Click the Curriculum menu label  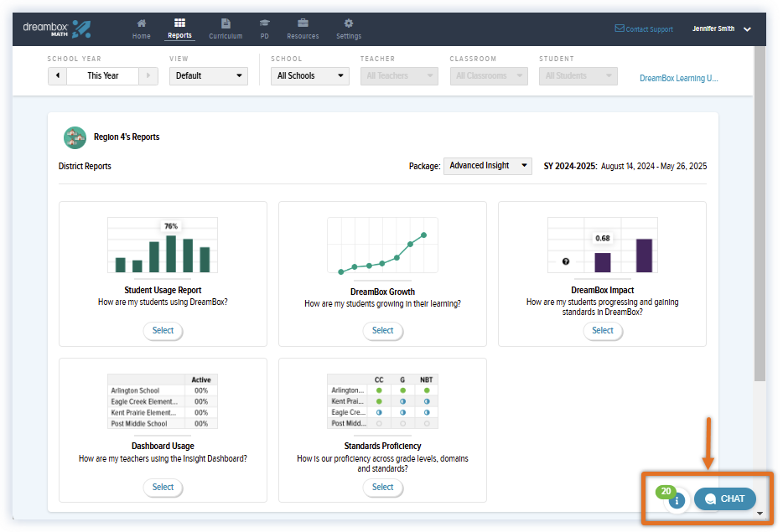coord(226,36)
